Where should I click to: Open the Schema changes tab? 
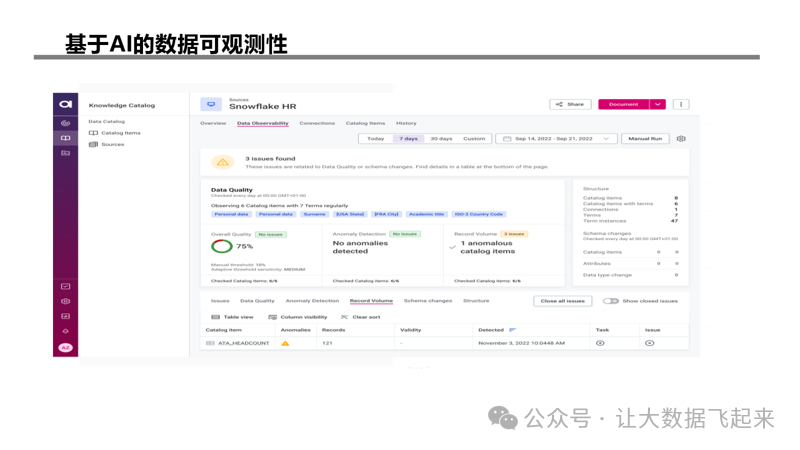[x=427, y=301]
